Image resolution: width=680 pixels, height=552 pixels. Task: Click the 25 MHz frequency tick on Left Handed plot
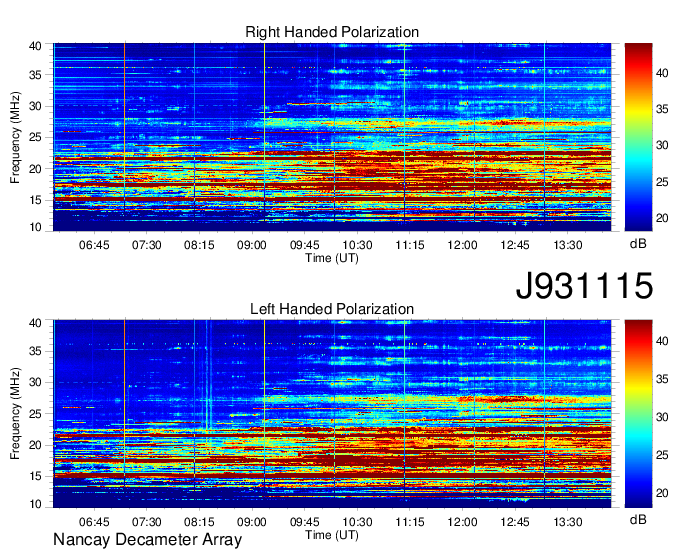[x=36, y=414]
